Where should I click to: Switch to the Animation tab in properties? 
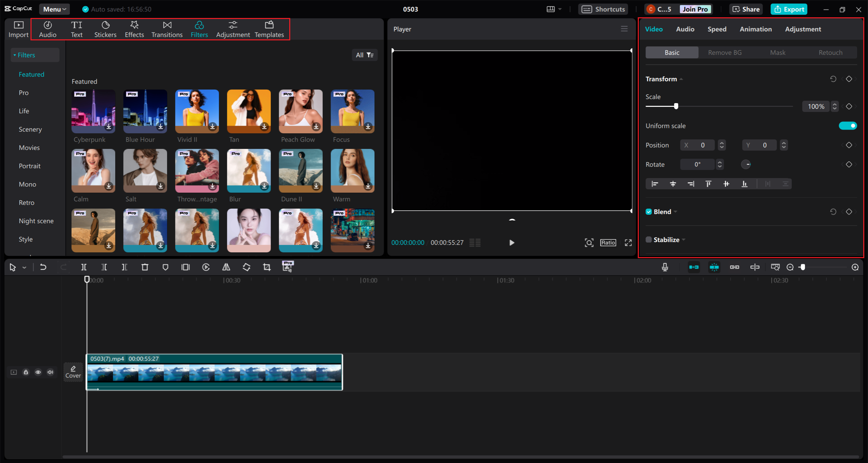(x=755, y=29)
